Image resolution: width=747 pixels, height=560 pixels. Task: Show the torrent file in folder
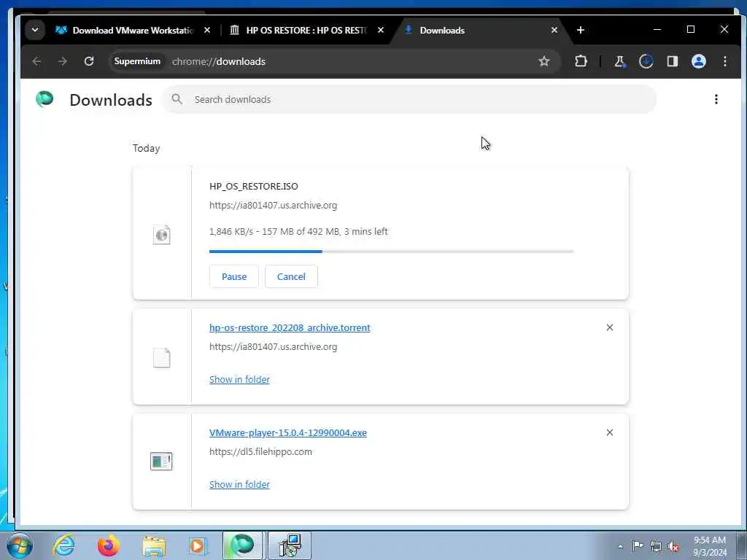pos(239,379)
